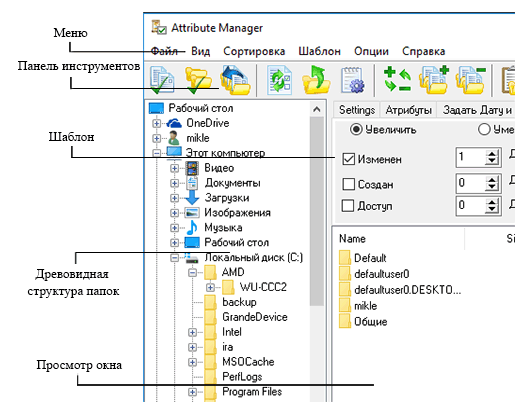Switch to the Атрибуты tab

[408, 110]
